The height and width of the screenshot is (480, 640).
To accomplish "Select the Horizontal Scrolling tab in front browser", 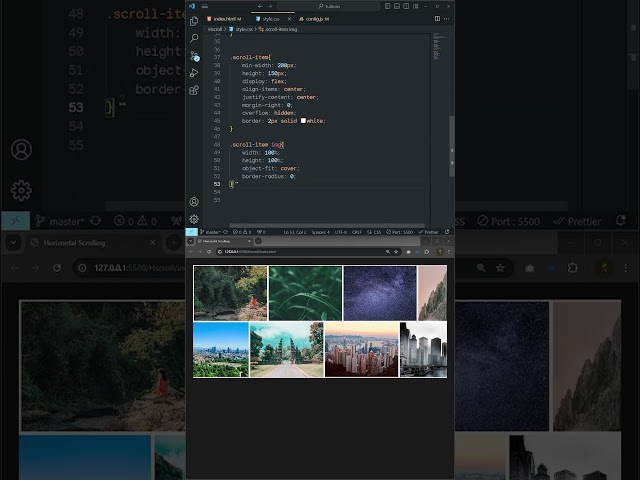I will point(224,241).
